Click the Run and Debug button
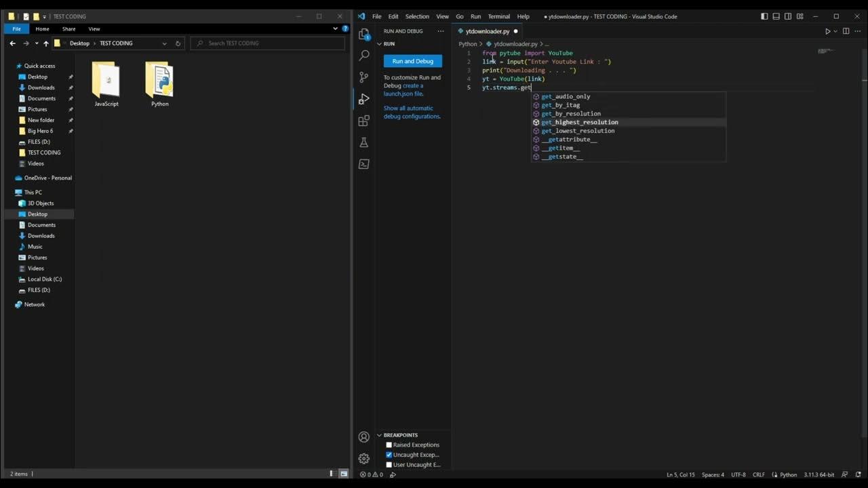 (413, 61)
